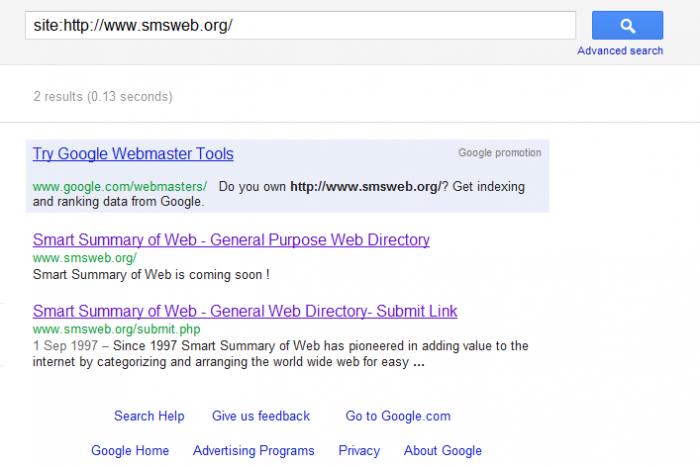The width and height of the screenshot is (700, 467).
Task: Click the magnifier search button
Action: [x=627, y=25]
